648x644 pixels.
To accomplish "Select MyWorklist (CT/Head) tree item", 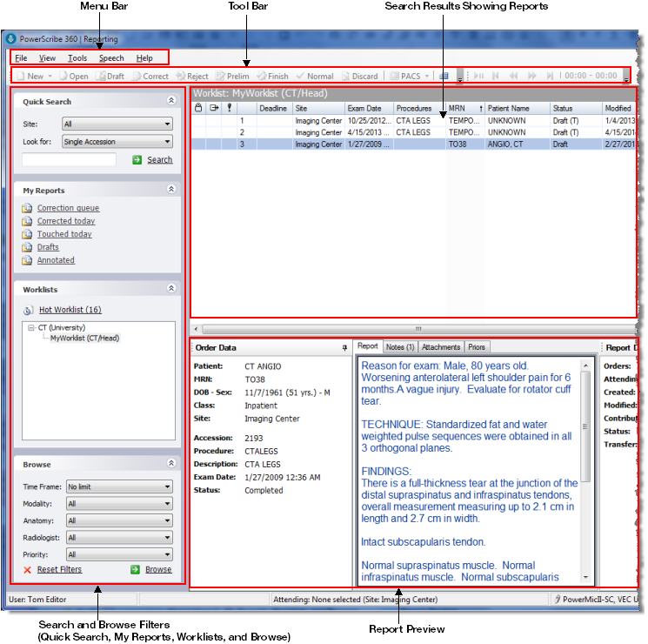I will point(84,339).
